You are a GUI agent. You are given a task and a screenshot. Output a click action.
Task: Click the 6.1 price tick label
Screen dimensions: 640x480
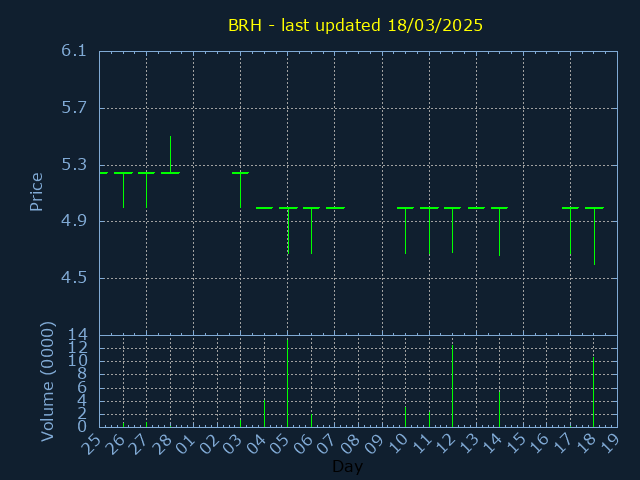[x=74, y=51]
